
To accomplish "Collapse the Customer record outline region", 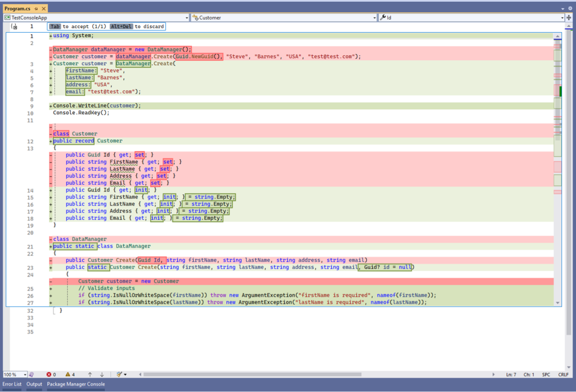I will 50,140.
